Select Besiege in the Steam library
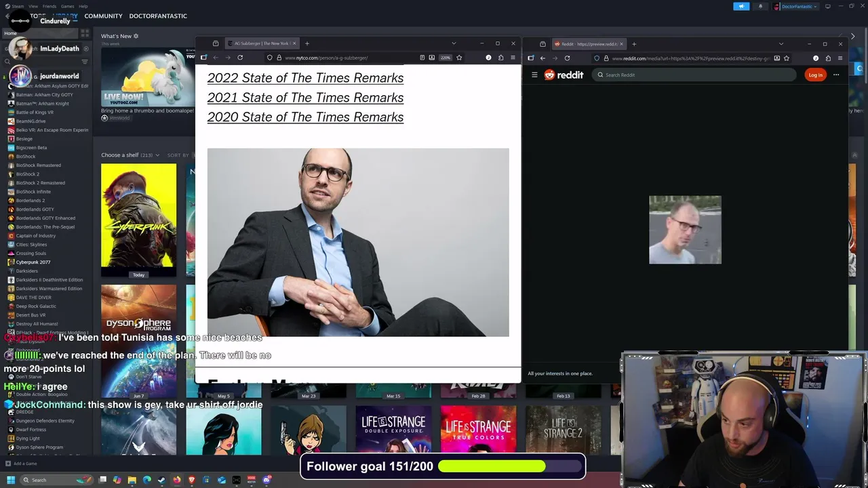 [x=24, y=139]
